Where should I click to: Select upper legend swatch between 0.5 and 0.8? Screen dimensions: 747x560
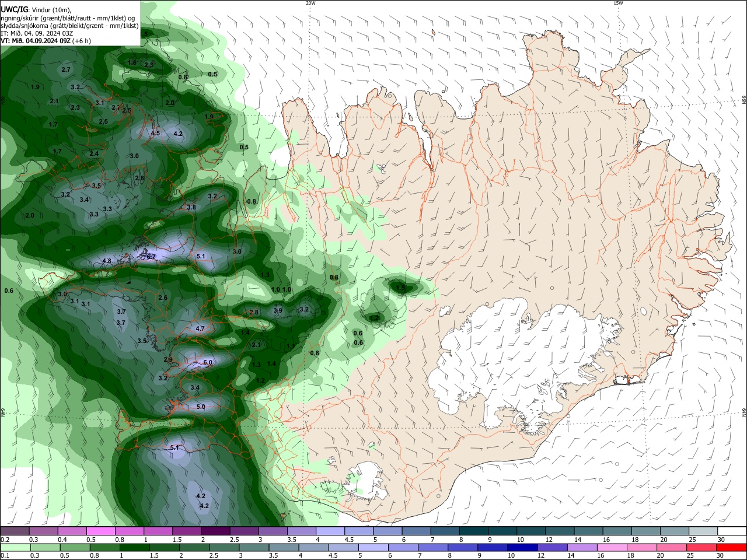(x=100, y=531)
